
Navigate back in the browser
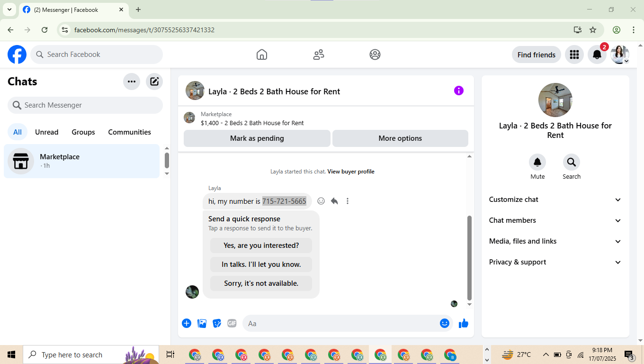click(x=10, y=30)
